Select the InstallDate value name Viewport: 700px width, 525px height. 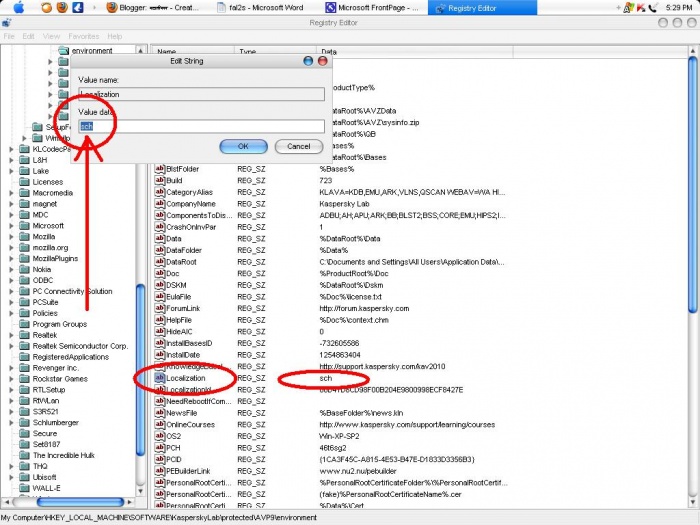click(183, 355)
